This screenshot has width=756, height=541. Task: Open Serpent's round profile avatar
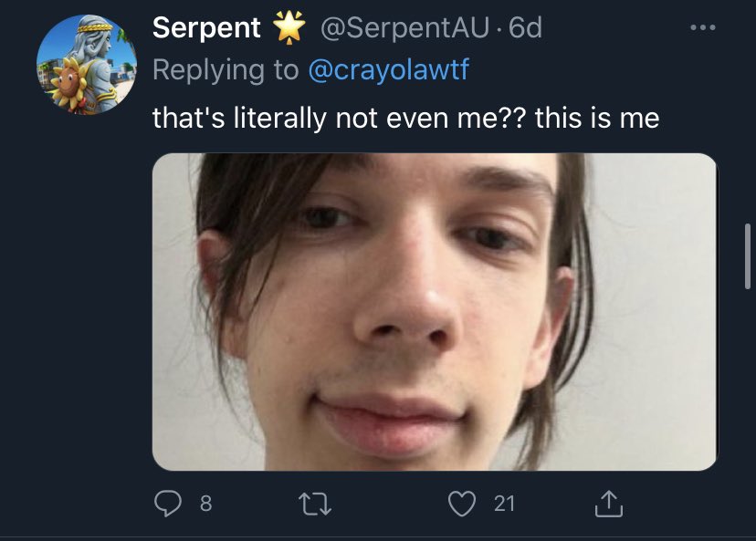coord(86,65)
